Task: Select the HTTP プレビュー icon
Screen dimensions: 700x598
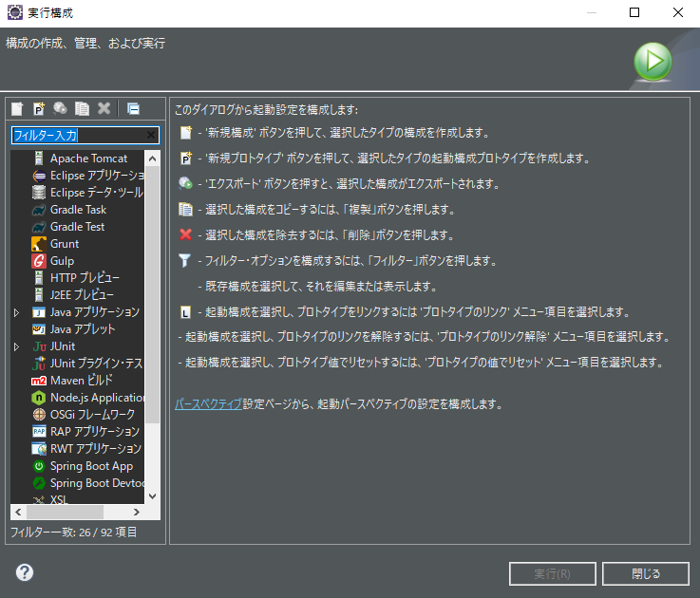Action: tap(39, 277)
